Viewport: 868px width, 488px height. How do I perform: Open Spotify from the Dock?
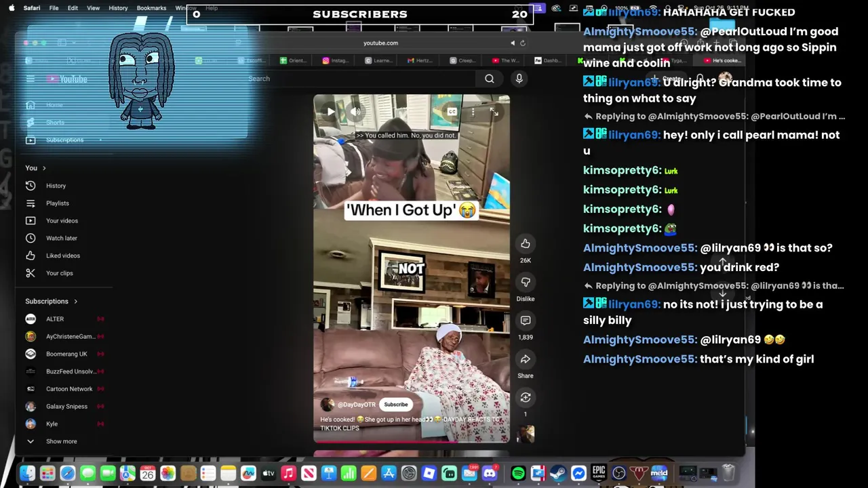tap(518, 473)
